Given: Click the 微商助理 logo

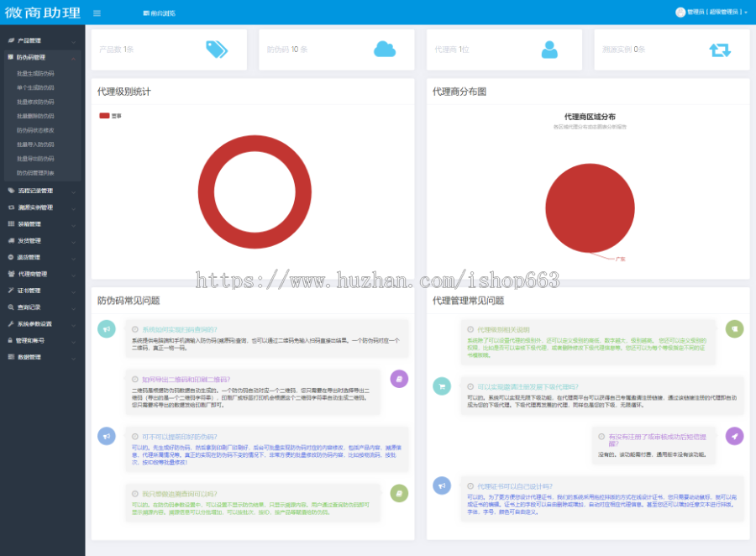Looking at the screenshot, I should (x=43, y=13).
